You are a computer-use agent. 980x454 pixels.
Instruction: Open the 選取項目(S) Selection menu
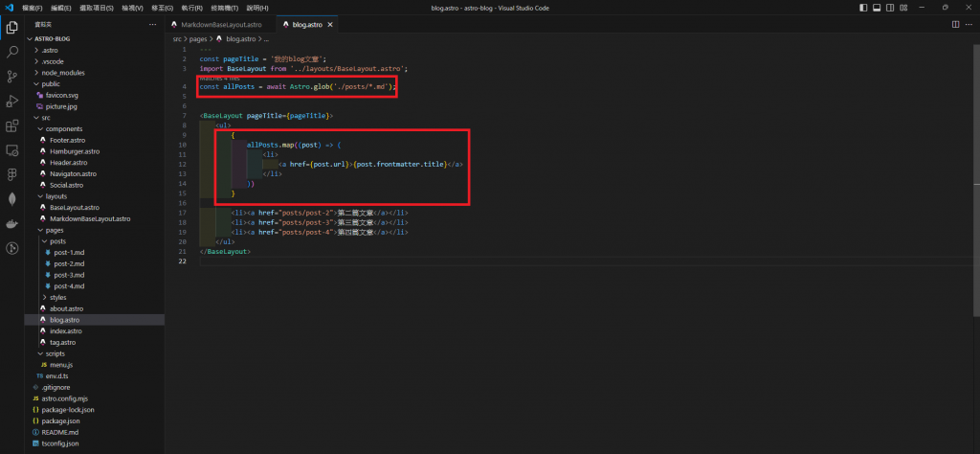pos(97,8)
